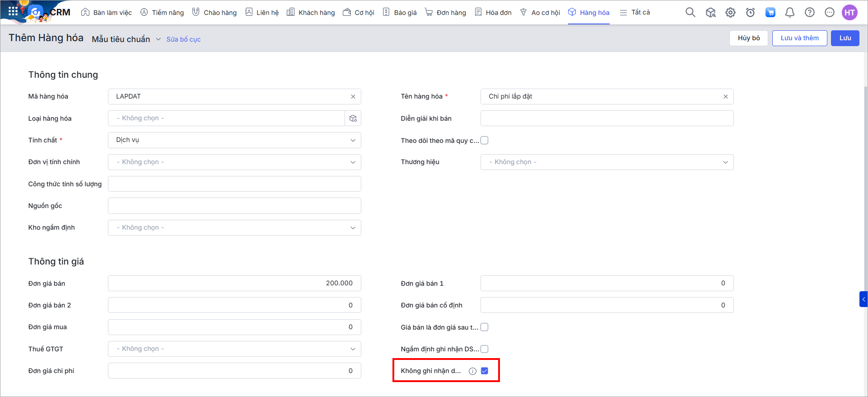
Task: Click the help question mark icon
Action: pos(809,12)
